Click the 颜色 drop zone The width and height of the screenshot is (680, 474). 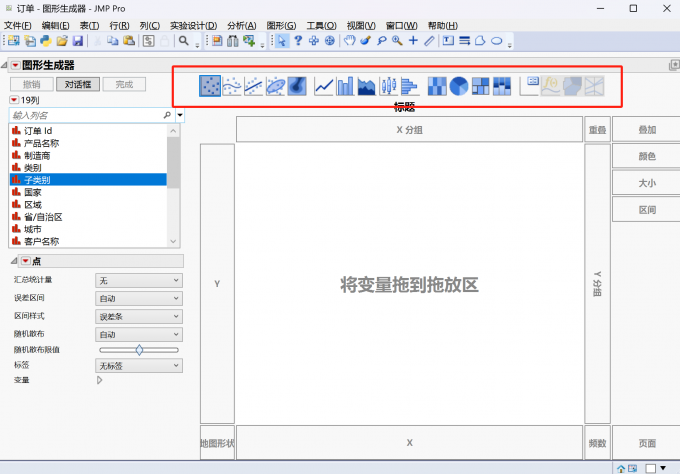coord(646,156)
